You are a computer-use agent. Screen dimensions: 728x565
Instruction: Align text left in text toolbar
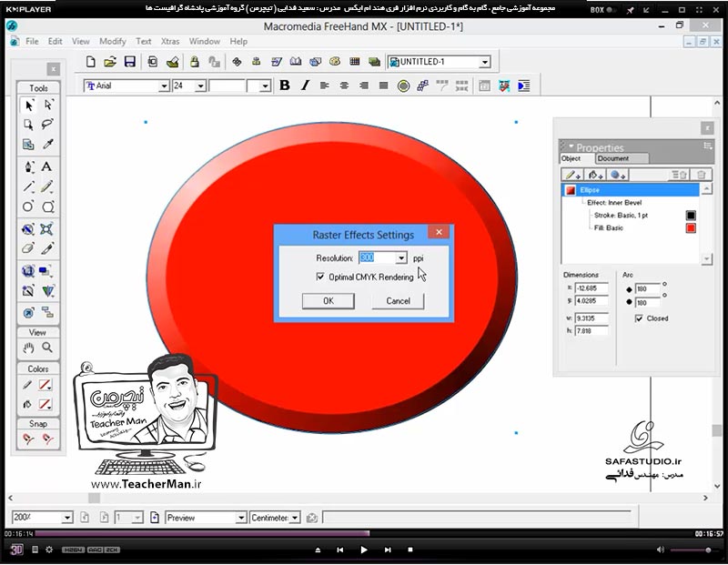point(324,86)
